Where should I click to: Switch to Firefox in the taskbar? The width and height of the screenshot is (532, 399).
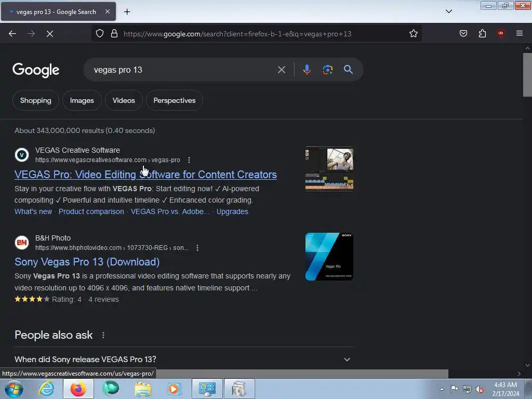[x=78, y=389]
